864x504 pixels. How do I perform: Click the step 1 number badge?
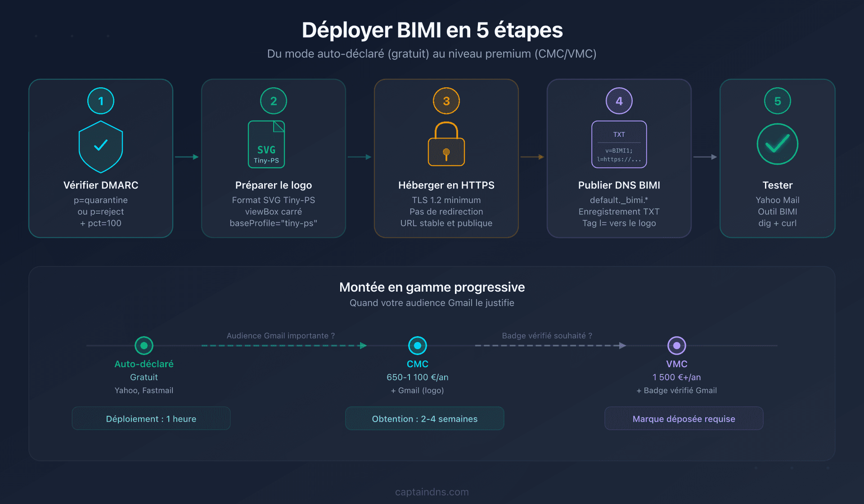pos(100,101)
